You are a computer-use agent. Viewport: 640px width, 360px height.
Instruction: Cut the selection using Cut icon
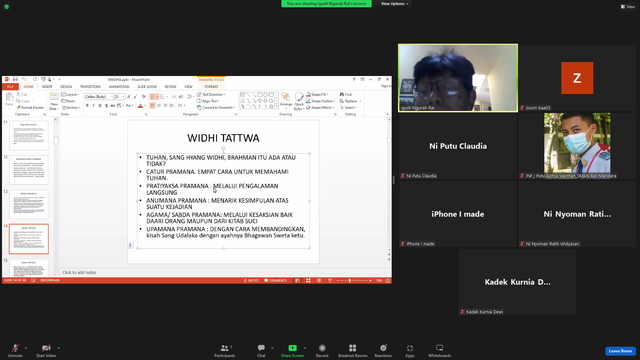point(22,94)
